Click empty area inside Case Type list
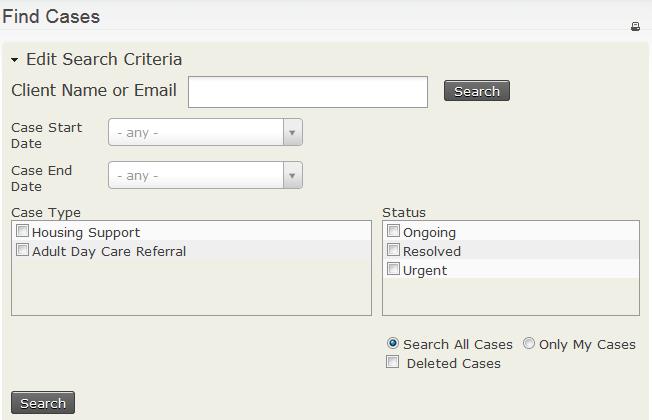Viewport: 652px width, 420px height. (190, 290)
